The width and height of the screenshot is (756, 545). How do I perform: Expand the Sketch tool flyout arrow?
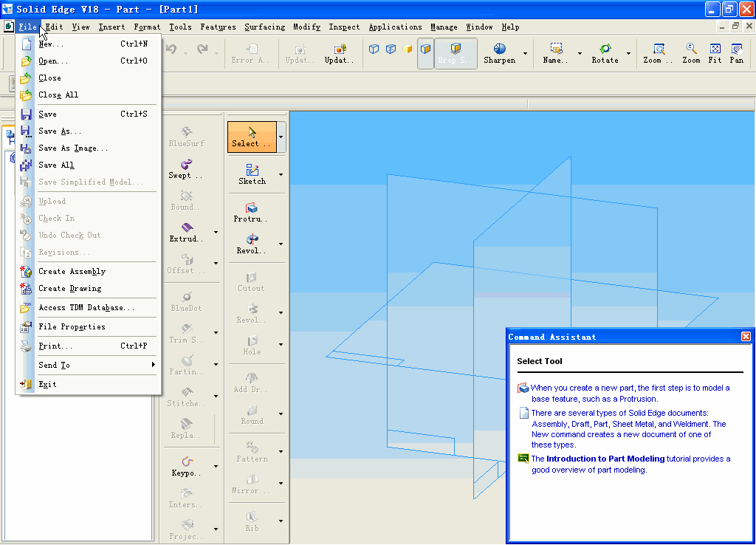[281, 174]
